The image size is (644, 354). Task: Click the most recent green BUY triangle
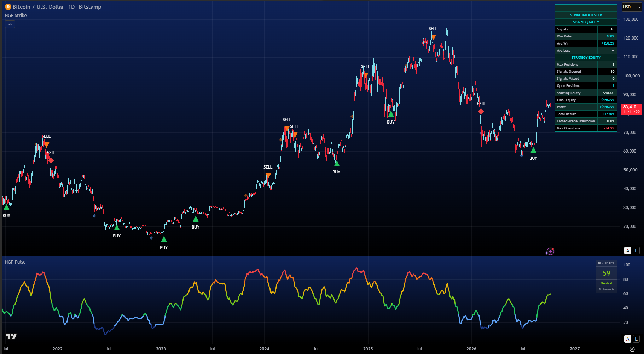533,150
